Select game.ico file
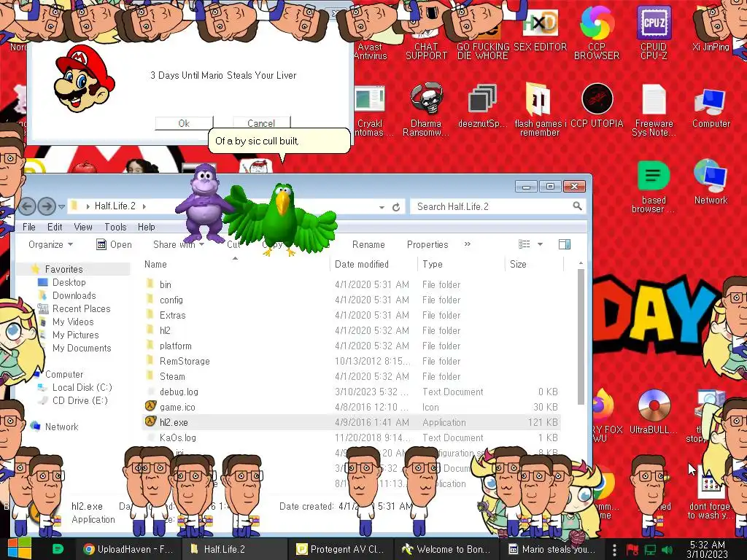The width and height of the screenshot is (747, 560). tap(351, 407)
